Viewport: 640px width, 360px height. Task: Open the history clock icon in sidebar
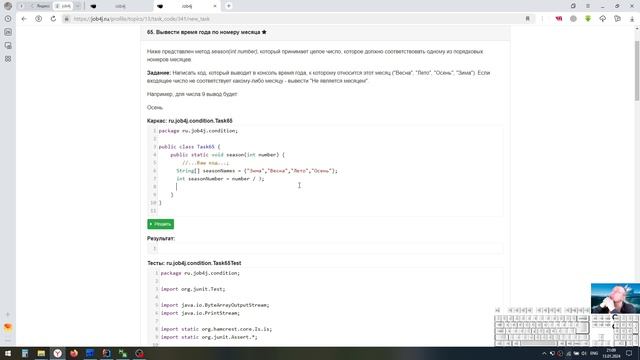tap(8, 19)
